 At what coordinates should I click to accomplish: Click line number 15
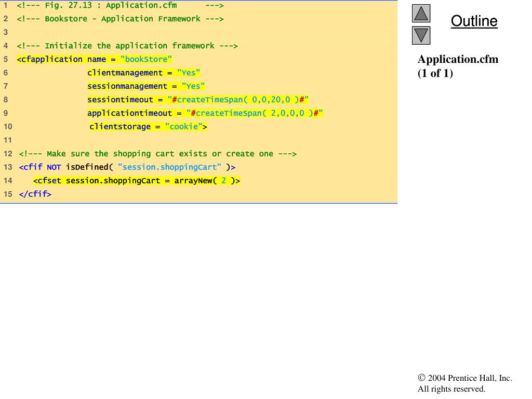tap(8, 194)
